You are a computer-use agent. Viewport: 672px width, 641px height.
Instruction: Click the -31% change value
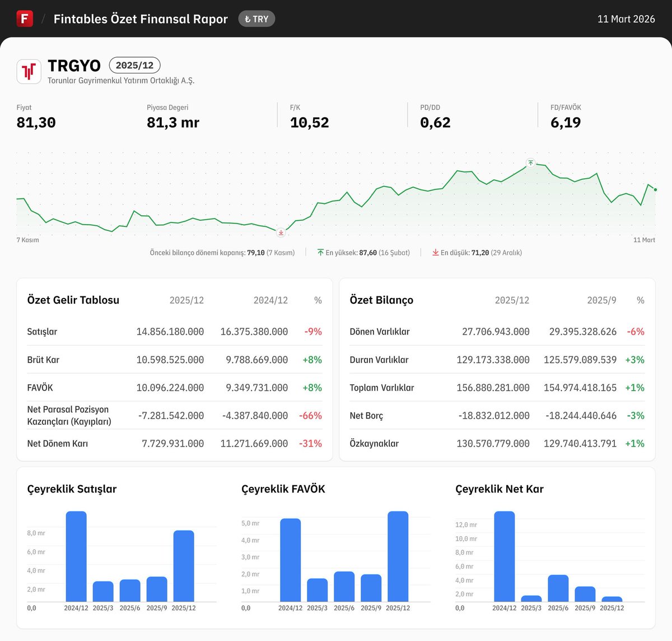311,444
